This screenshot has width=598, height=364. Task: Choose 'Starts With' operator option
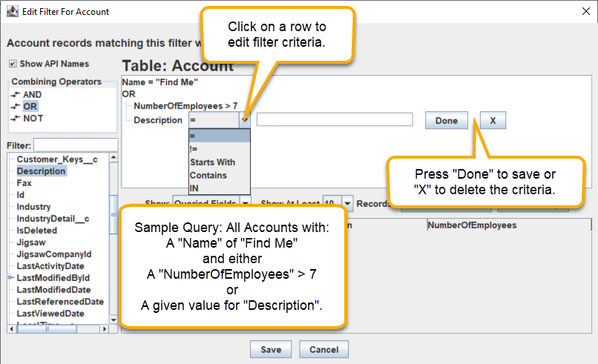(220, 162)
